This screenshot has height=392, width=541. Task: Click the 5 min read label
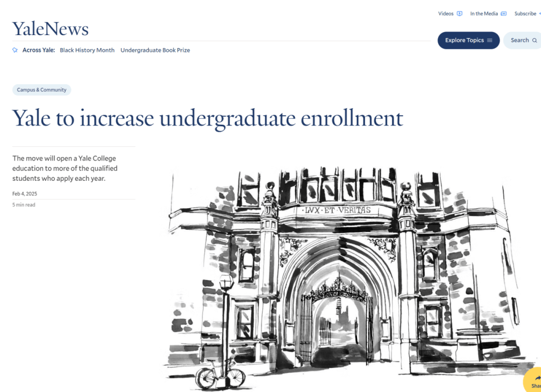pos(24,205)
